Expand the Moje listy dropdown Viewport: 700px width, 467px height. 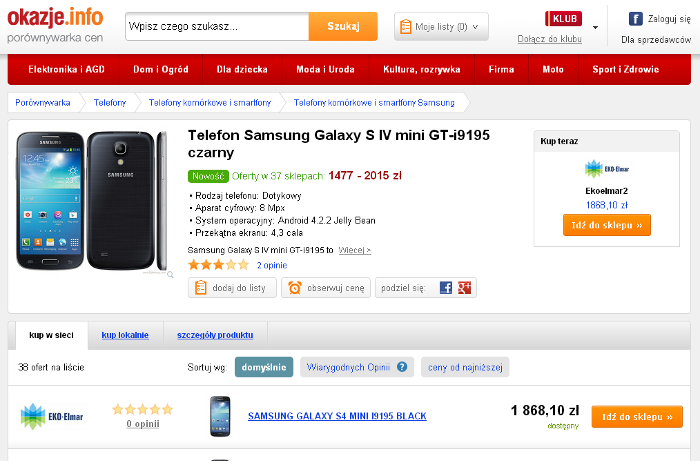pyautogui.click(x=441, y=26)
